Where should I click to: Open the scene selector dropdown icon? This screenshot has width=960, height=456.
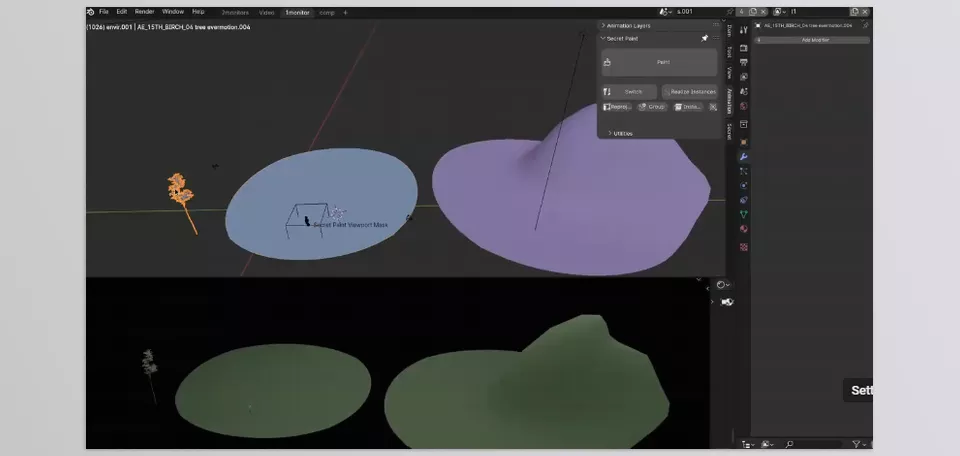coord(666,12)
